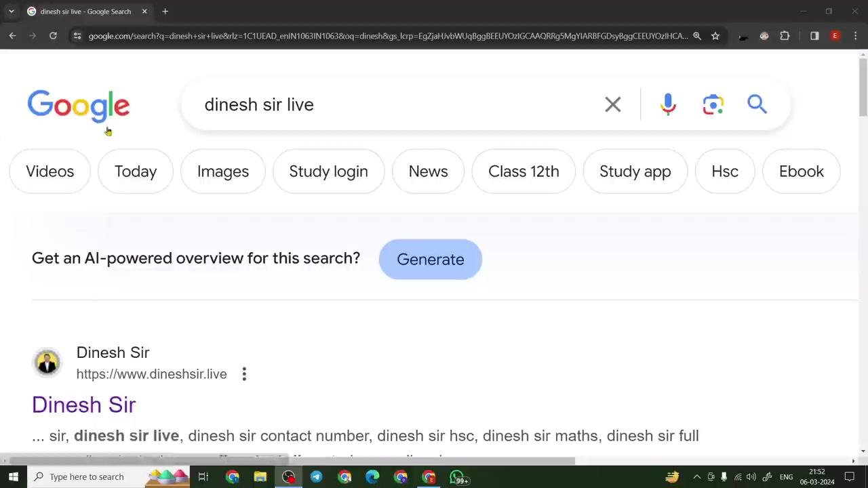Go to Google home via the logo
The height and width of the screenshot is (488, 868).
coord(79,106)
